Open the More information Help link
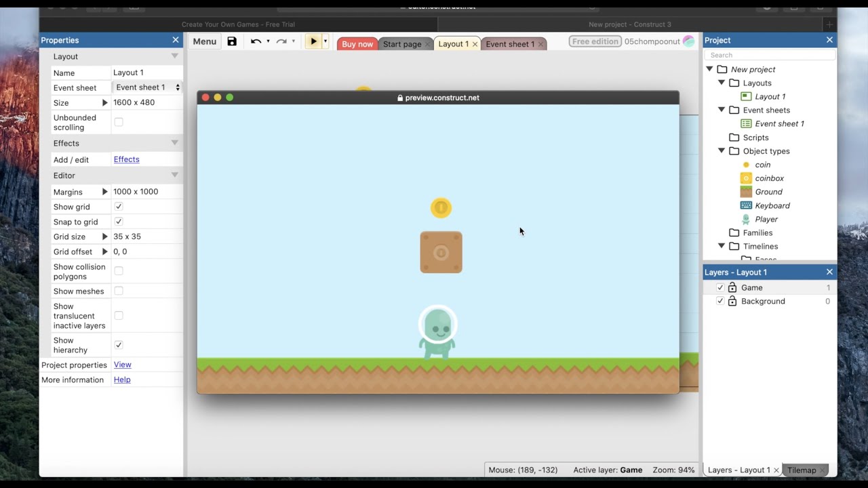The image size is (868, 488). click(x=122, y=380)
